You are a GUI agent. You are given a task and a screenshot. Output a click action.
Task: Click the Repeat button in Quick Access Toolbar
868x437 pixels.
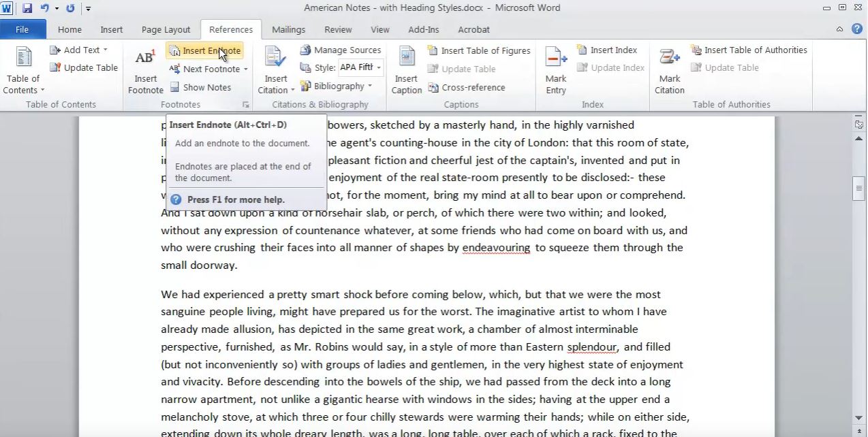click(x=70, y=8)
